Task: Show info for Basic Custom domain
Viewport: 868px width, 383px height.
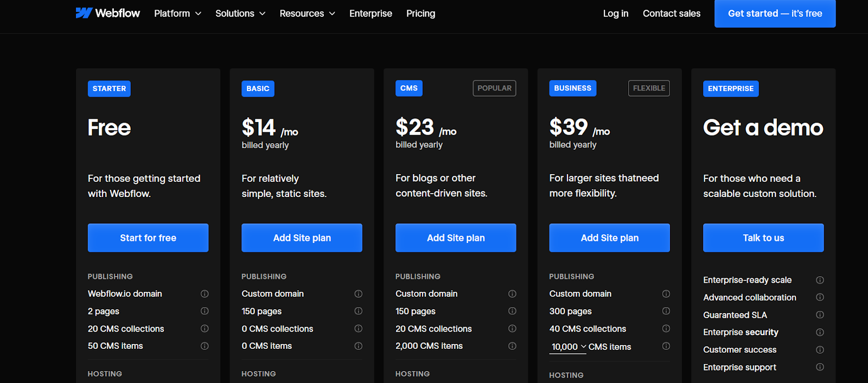Action: [359, 293]
